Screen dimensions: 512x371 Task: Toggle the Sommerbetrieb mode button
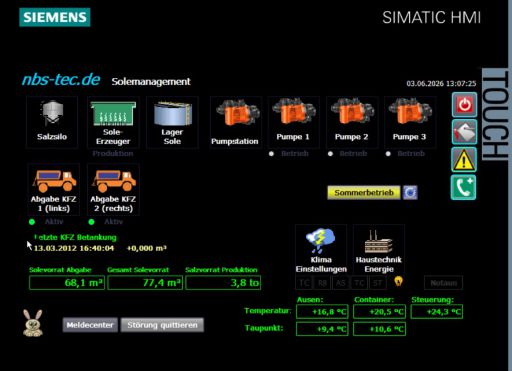click(x=364, y=193)
